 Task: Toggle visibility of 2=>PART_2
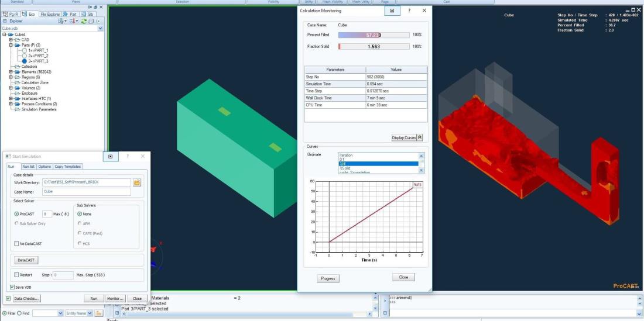(24, 56)
